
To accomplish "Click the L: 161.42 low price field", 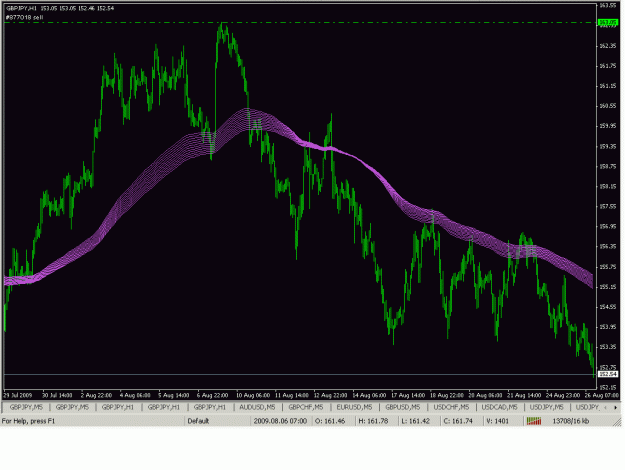I will coord(415,421).
